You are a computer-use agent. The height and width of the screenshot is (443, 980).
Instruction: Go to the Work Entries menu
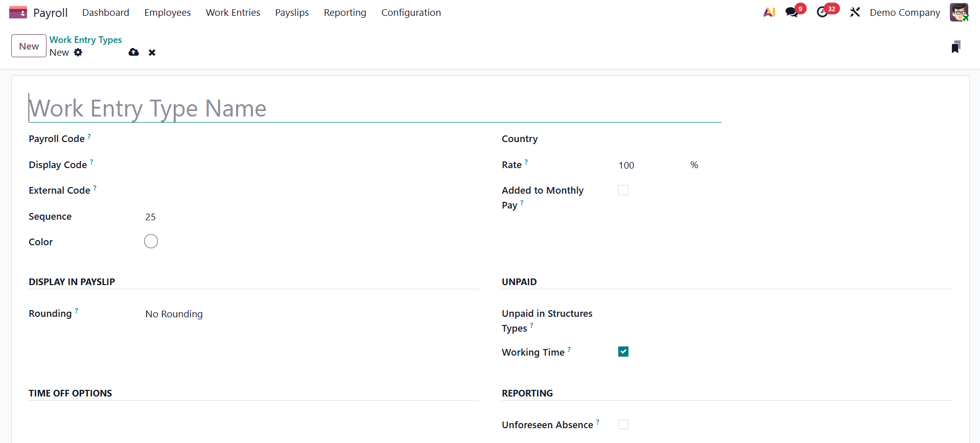(233, 12)
